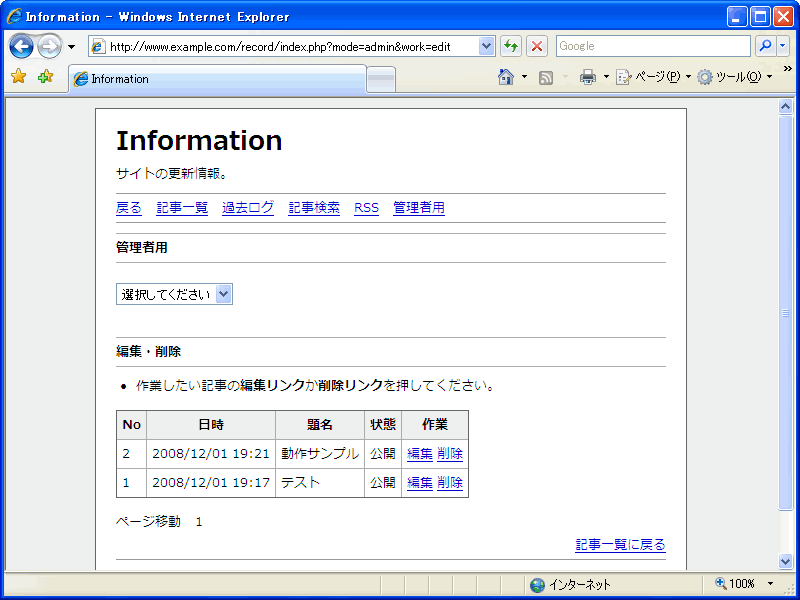Click the vertical scrollbar down arrow
The height and width of the screenshot is (600, 800).
click(785, 561)
